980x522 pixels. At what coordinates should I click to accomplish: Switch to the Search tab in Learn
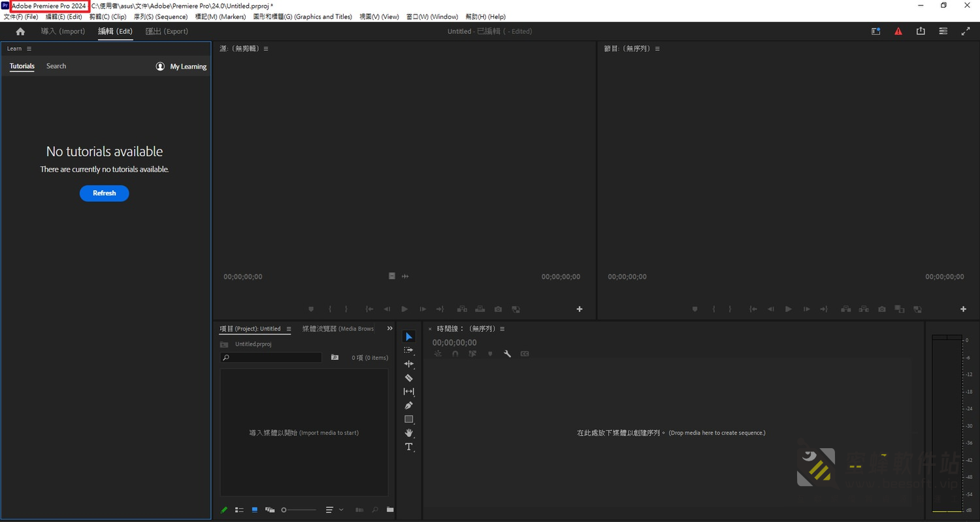coord(56,66)
